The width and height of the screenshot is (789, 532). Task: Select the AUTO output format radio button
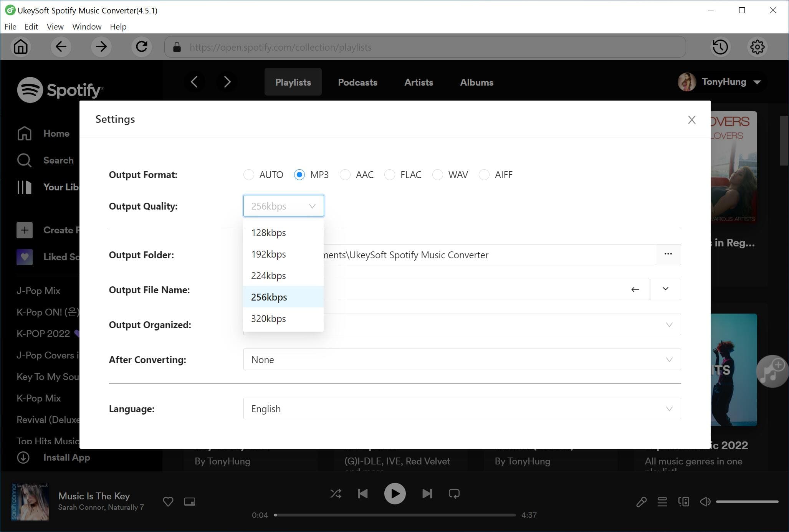[x=248, y=175]
